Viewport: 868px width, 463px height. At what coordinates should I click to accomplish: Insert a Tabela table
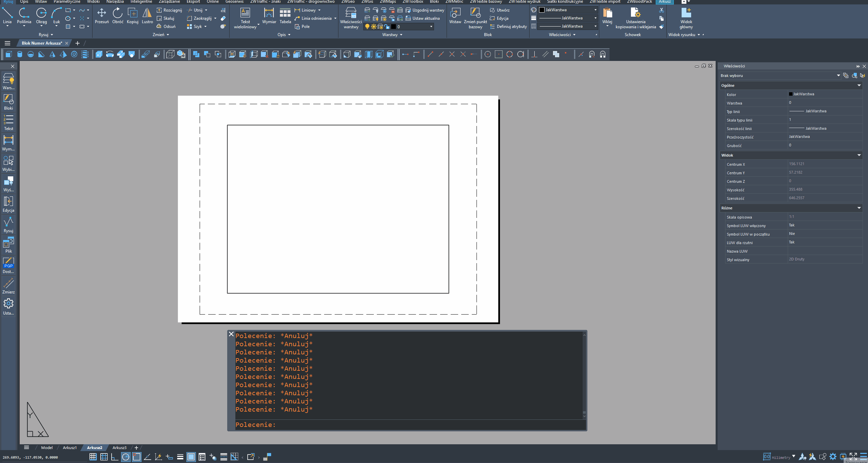coord(285,16)
